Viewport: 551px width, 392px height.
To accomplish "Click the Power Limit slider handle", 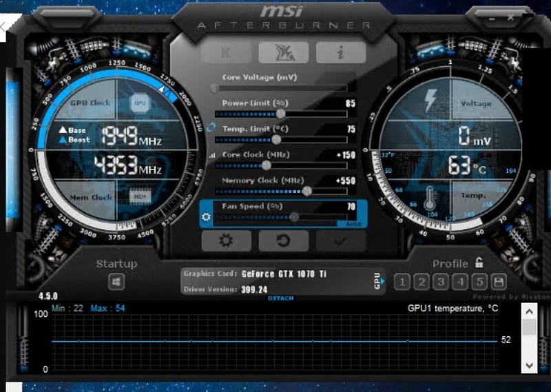I will 280,114.
